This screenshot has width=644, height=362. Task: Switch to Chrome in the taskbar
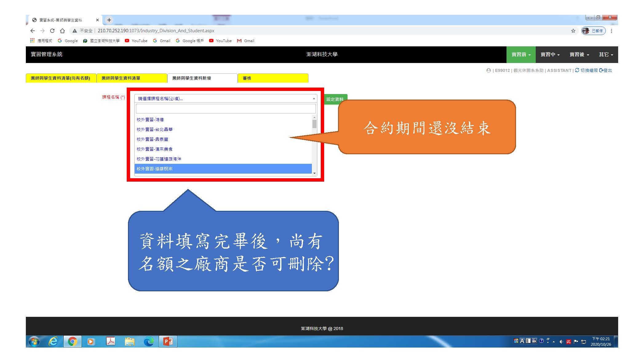(72, 341)
